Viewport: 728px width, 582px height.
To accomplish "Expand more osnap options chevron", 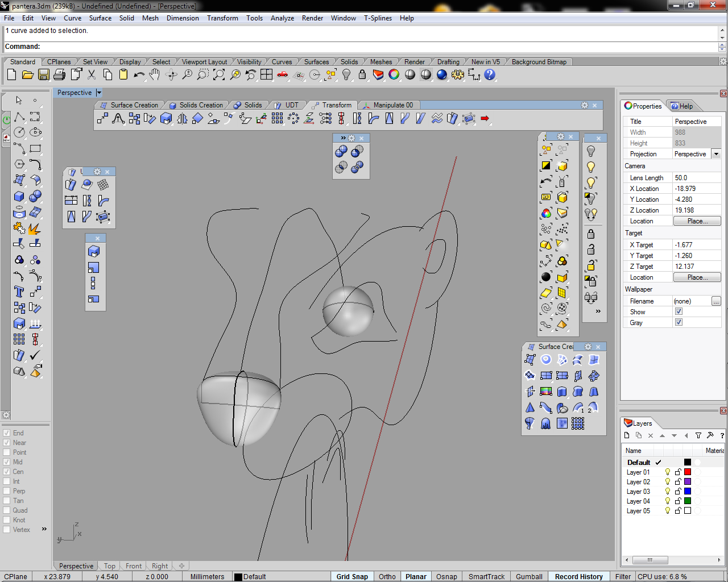I will pyautogui.click(x=44, y=529).
